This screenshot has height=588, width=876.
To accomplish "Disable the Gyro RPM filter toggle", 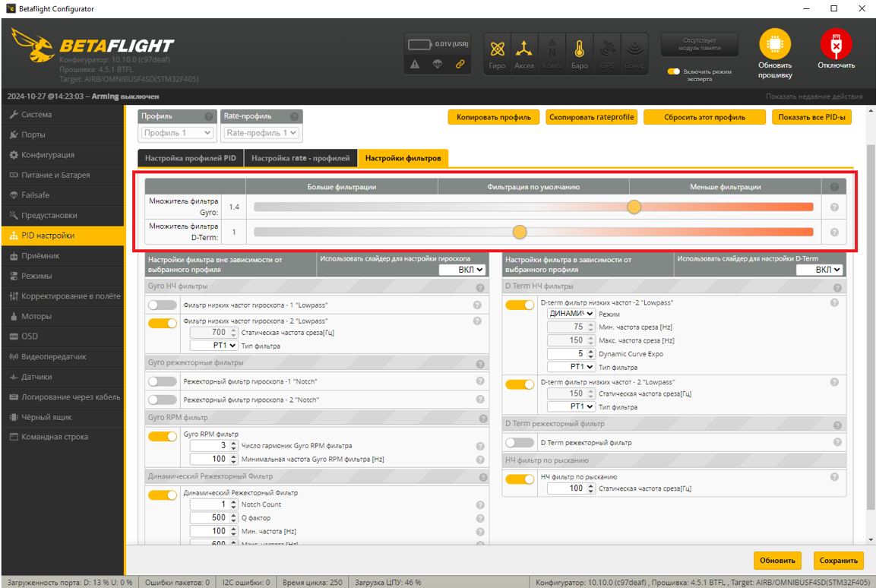I will tap(163, 436).
